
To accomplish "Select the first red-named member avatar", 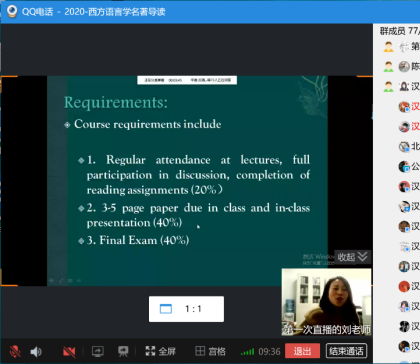I will point(404,107).
